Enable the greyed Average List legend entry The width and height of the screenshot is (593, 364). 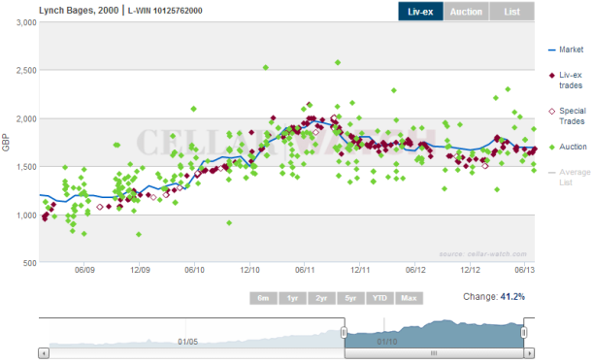569,177
